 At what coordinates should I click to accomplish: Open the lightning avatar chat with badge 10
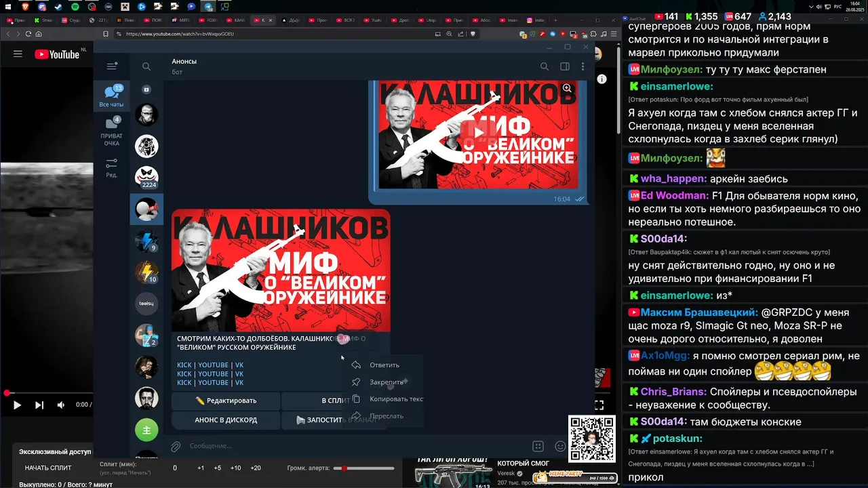pos(146,272)
